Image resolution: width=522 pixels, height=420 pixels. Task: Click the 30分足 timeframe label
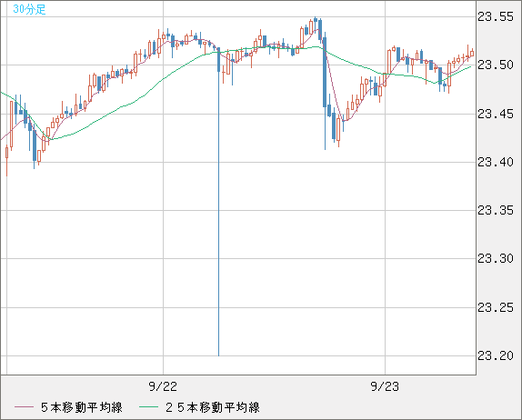(29, 9)
